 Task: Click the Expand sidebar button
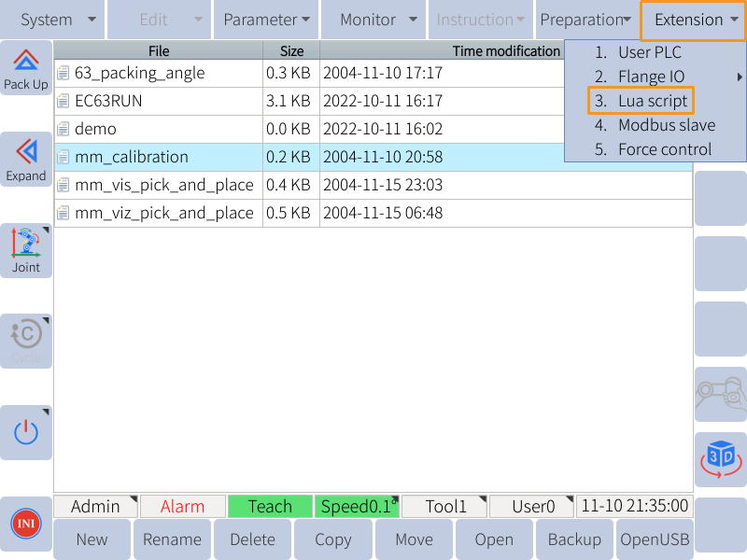[x=26, y=160]
